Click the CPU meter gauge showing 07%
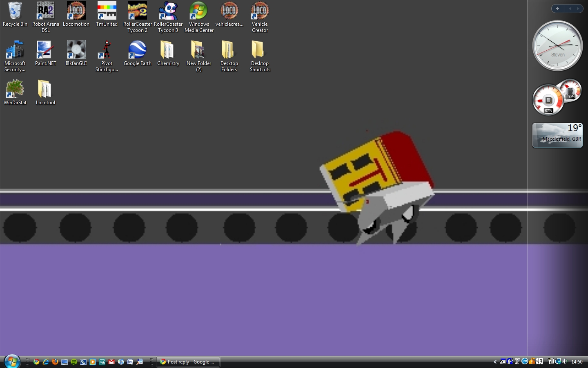This screenshot has height=368, width=588. pos(548,100)
